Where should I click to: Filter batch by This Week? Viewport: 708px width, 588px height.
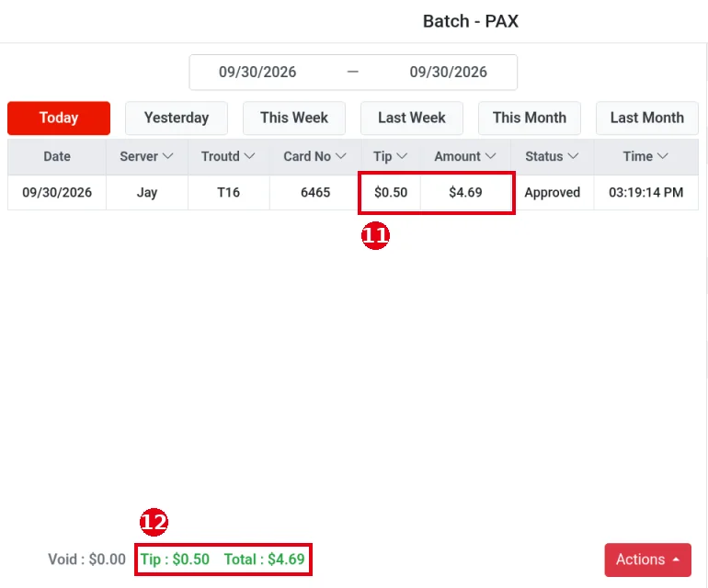pos(294,118)
